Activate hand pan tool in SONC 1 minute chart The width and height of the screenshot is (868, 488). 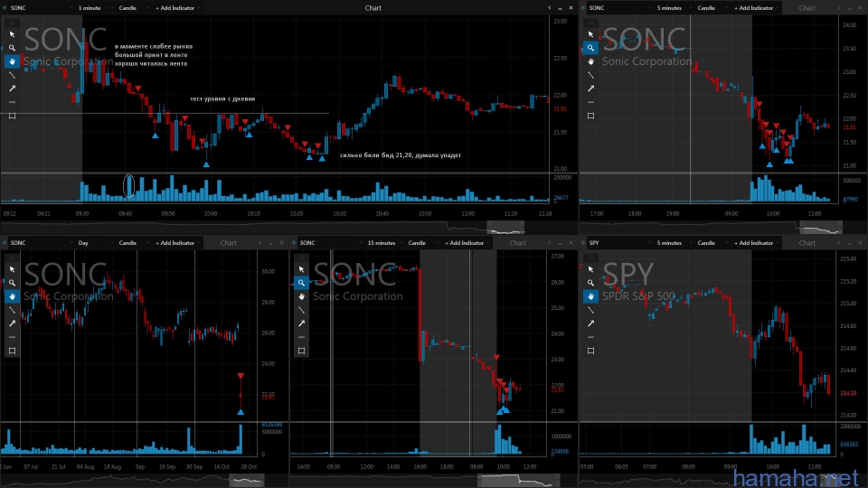tap(12, 61)
